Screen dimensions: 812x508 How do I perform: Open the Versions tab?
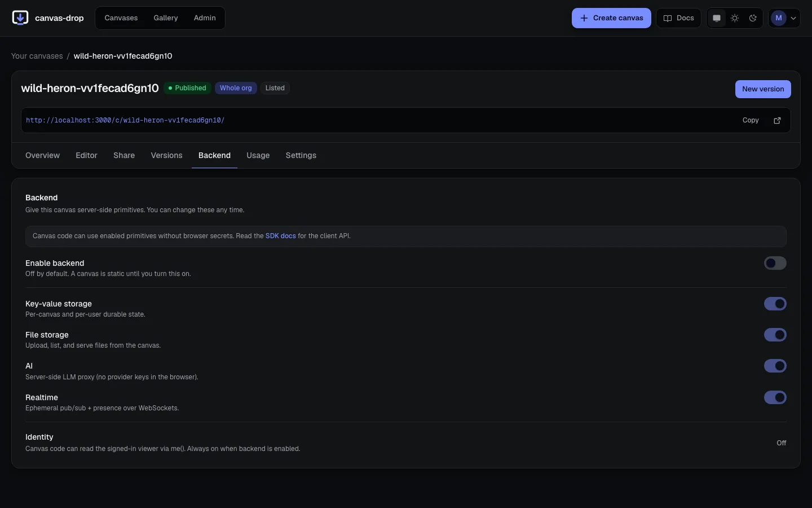166,155
